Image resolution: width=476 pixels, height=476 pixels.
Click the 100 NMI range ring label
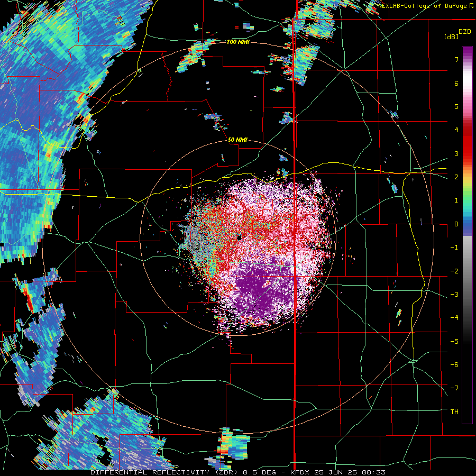(238, 42)
